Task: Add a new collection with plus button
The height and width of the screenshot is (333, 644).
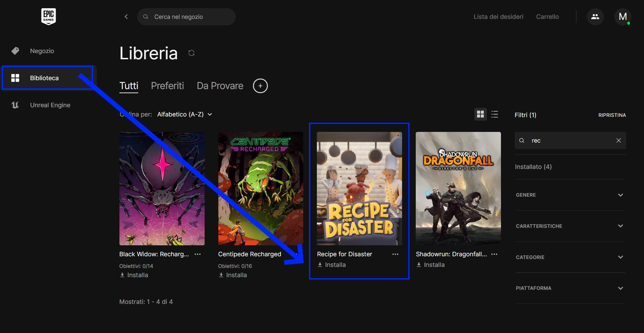Action: point(260,86)
